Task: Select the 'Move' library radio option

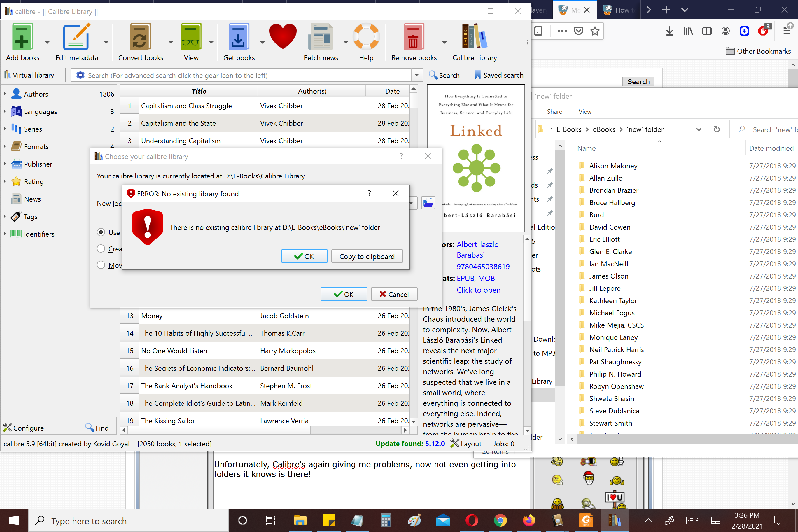Action: click(101, 265)
